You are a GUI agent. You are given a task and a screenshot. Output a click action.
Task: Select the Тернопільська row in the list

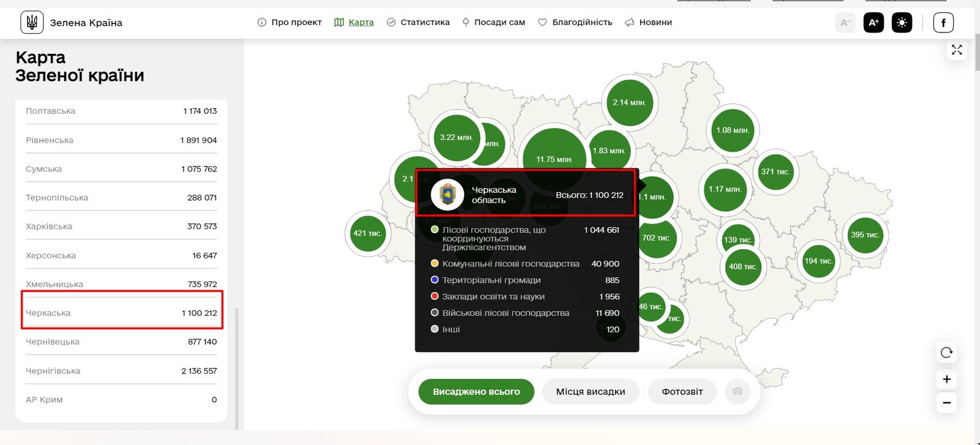coord(121,198)
